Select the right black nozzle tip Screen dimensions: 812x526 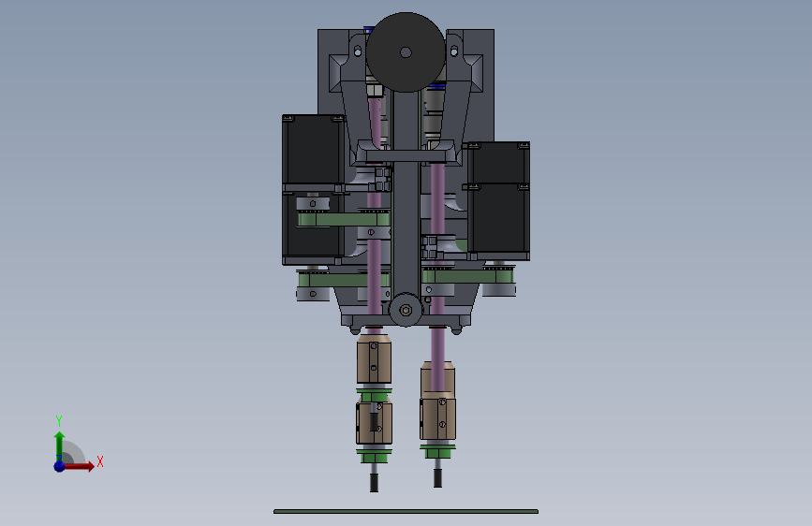pyautogui.click(x=437, y=478)
